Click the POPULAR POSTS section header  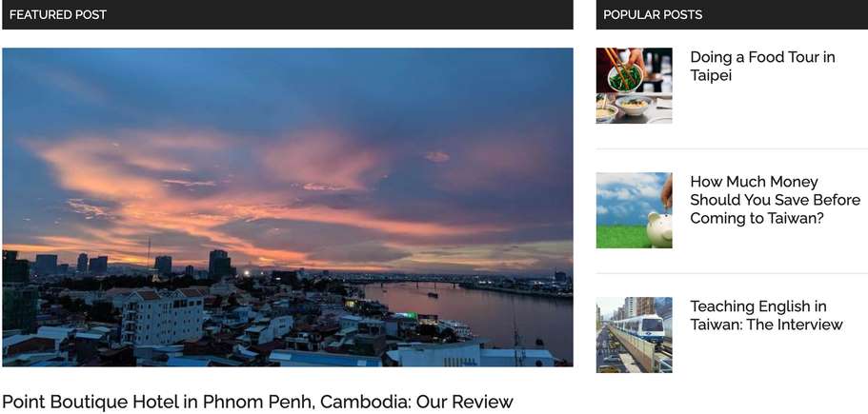[x=653, y=15]
